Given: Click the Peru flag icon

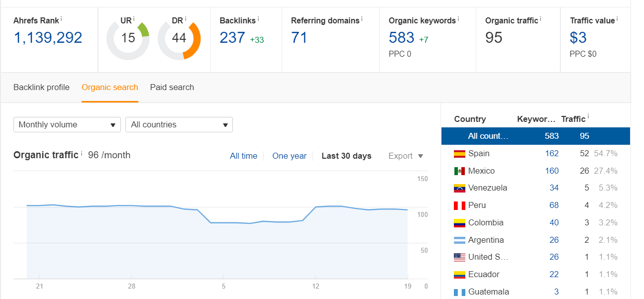Looking at the screenshot, I should (x=459, y=205).
